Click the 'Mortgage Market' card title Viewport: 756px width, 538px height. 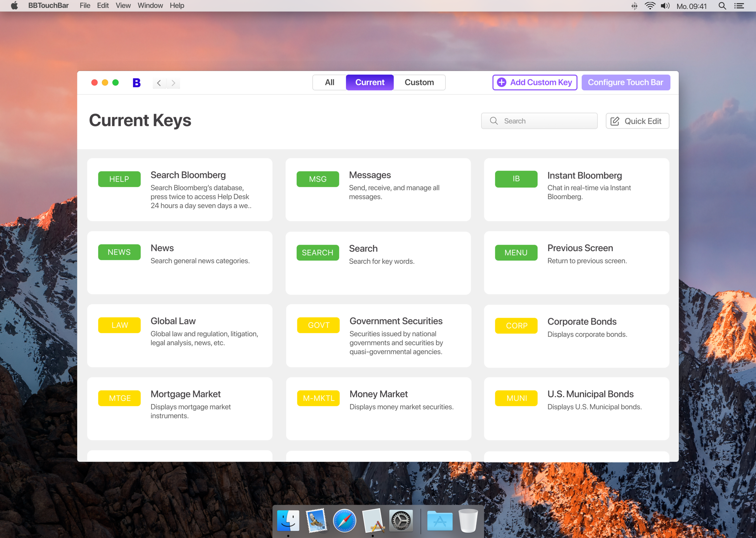185,394
